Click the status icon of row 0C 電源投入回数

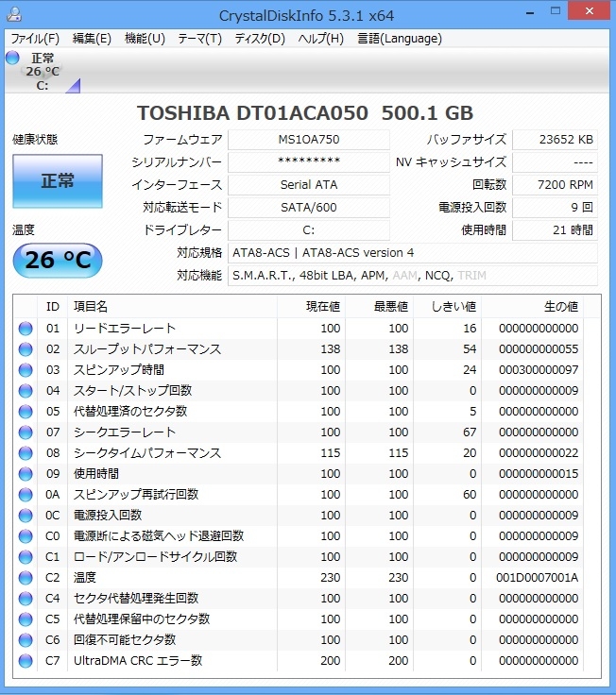pos(26,516)
